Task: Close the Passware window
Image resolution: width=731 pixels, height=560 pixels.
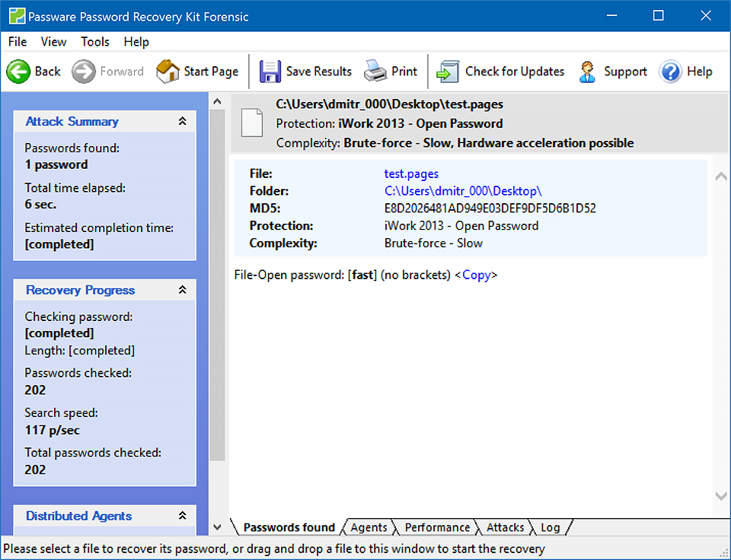Action: click(706, 16)
